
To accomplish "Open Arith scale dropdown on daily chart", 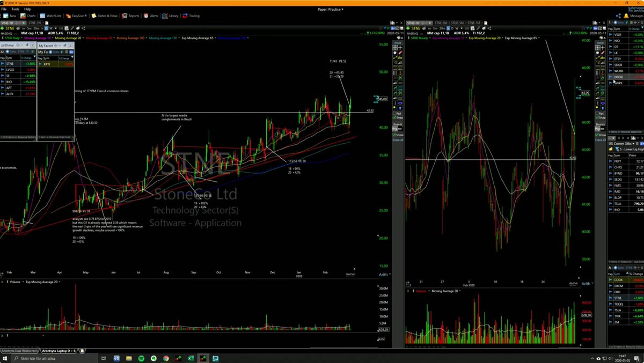I will 384,274.
